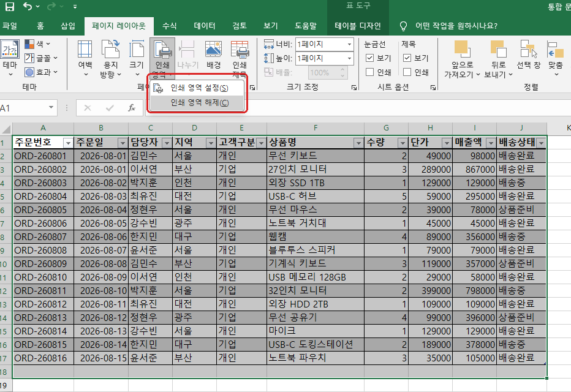Expand the Name Box dropdown arrow
Image resolution: width=571 pixels, height=392 pixels.
[51, 107]
